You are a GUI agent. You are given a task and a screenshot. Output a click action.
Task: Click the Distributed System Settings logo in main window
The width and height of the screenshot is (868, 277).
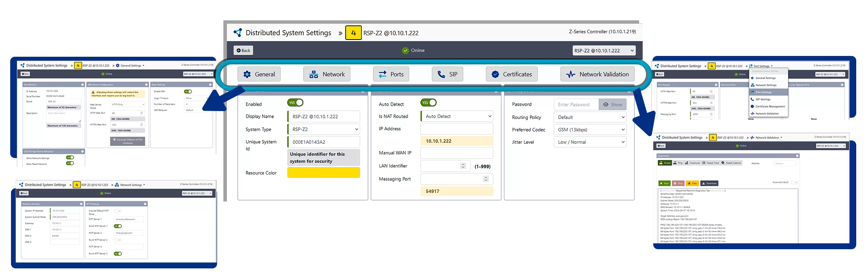[237, 32]
